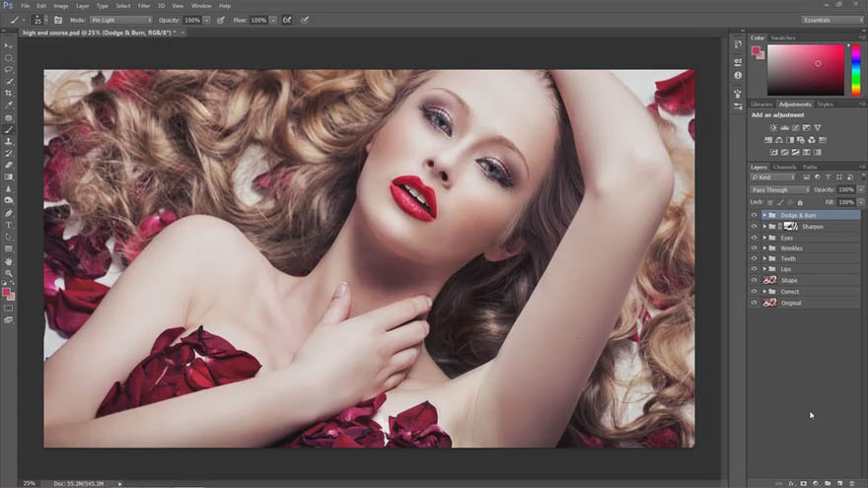Image resolution: width=868 pixels, height=488 pixels.
Task: Hide the Sharpen group
Action: click(x=754, y=227)
